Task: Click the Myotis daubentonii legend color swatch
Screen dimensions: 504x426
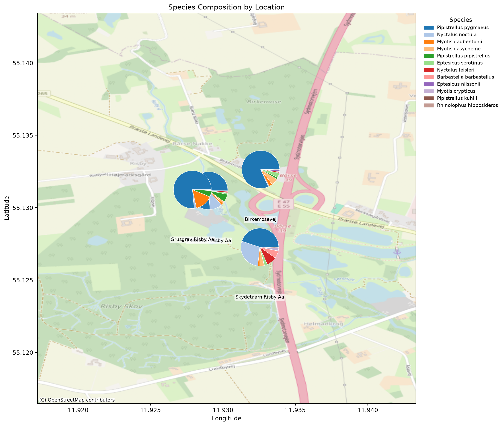Action: 429,42
